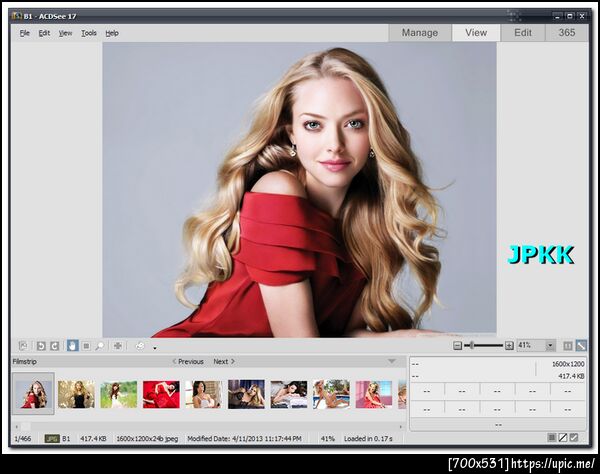
Task: Select the pink-background red-dress thumbnail
Action: pyautogui.click(x=374, y=394)
